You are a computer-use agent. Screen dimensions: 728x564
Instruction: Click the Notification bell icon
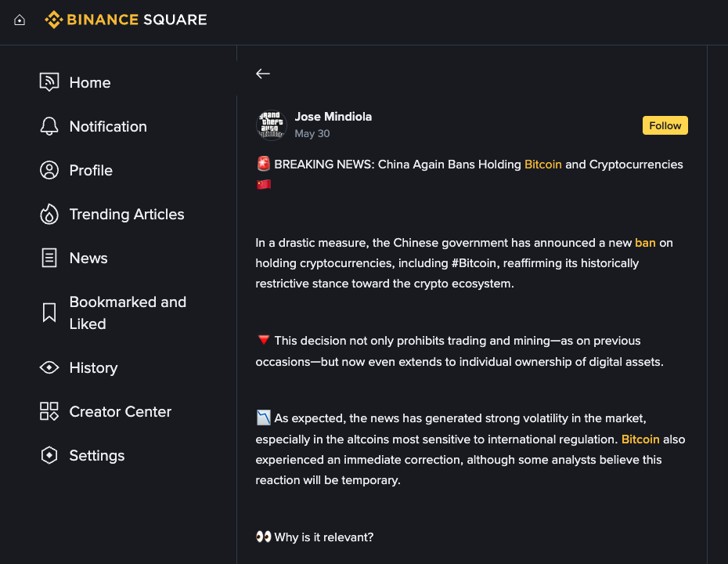click(x=49, y=126)
